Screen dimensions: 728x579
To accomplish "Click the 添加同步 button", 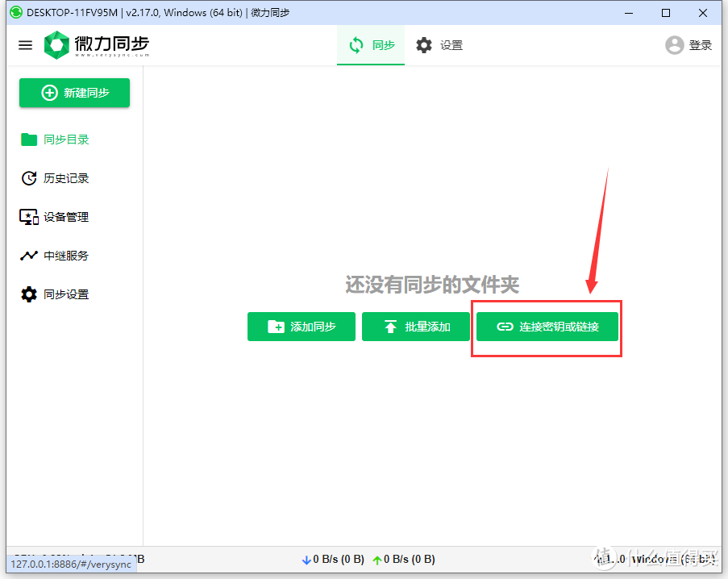I will point(301,327).
